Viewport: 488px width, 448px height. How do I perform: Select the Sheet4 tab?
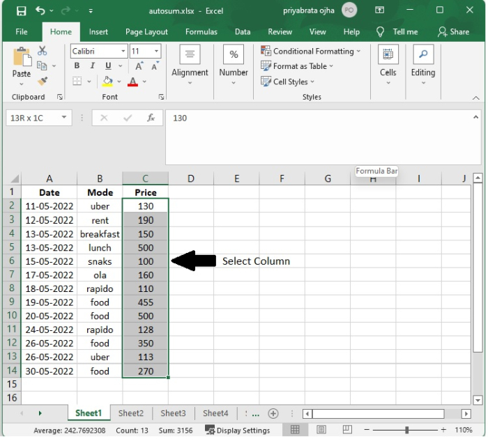coord(215,413)
